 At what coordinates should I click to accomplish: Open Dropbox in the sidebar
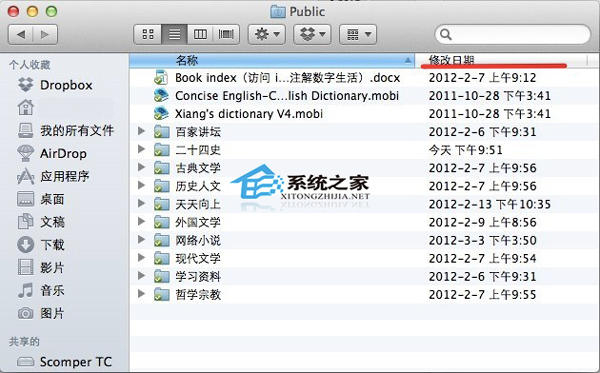click(x=55, y=85)
